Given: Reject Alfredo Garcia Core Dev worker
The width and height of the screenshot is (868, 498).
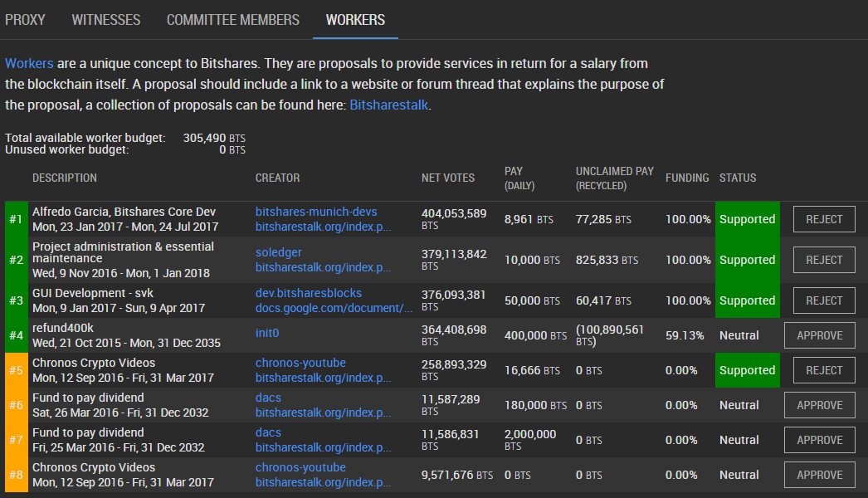Looking at the screenshot, I should click(824, 219).
